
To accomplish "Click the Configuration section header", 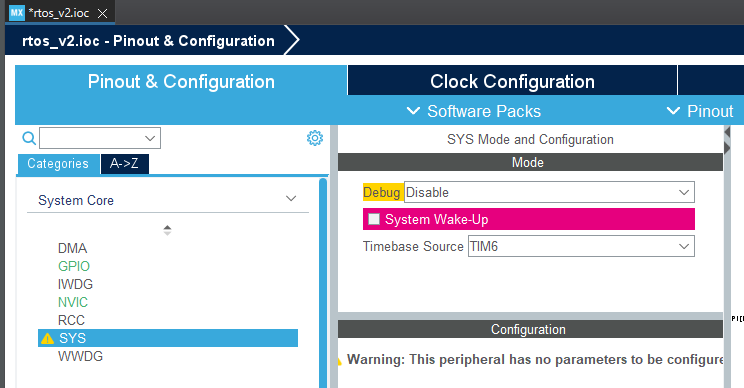I will click(x=530, y=329).
